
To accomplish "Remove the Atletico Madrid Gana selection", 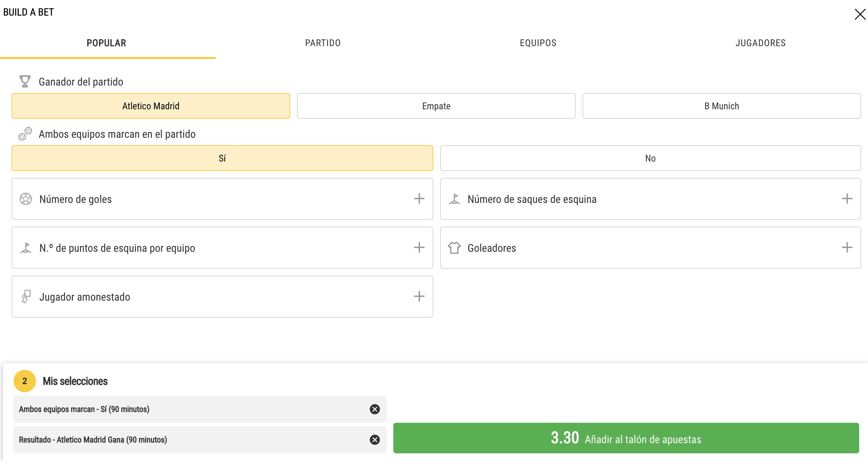I will (375, 440).
